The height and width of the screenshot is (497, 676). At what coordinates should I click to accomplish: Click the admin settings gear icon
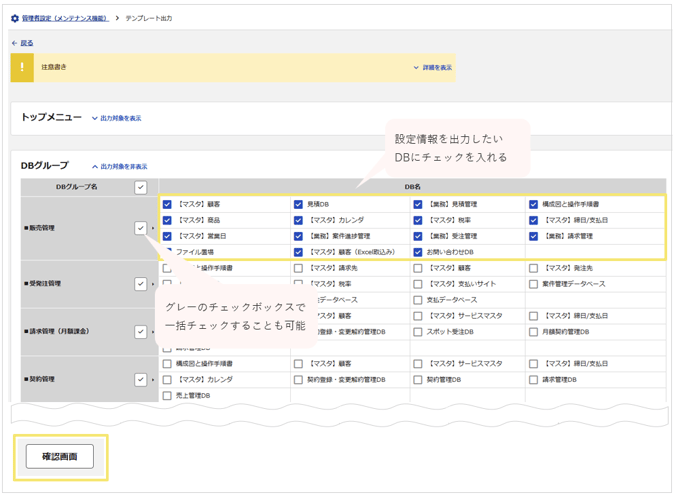(15, 18)
